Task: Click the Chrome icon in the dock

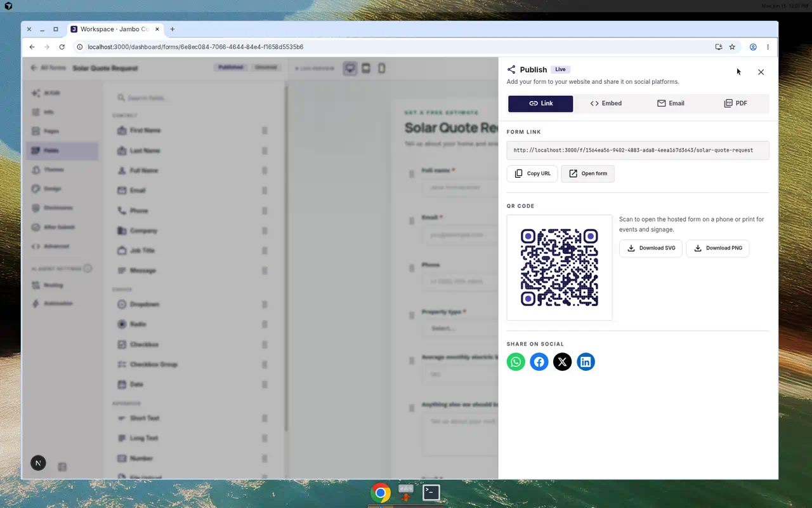Action: pos(381,492)
